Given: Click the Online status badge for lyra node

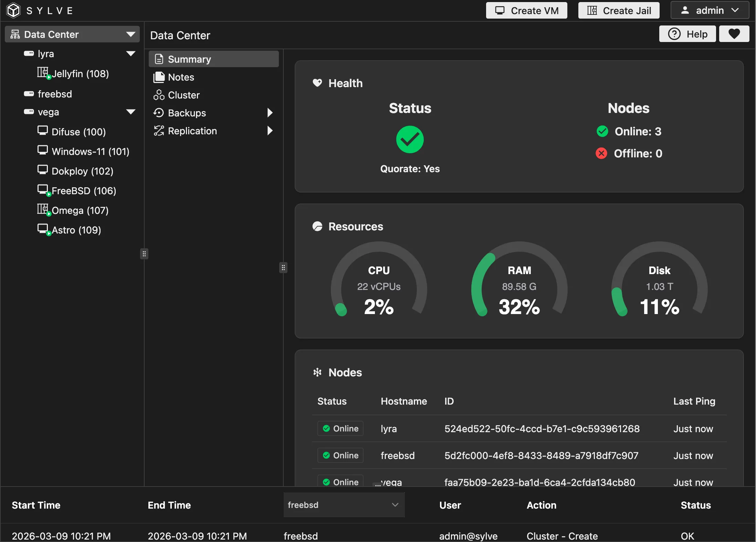Looking at the screenshot, I should pos(340,428).
